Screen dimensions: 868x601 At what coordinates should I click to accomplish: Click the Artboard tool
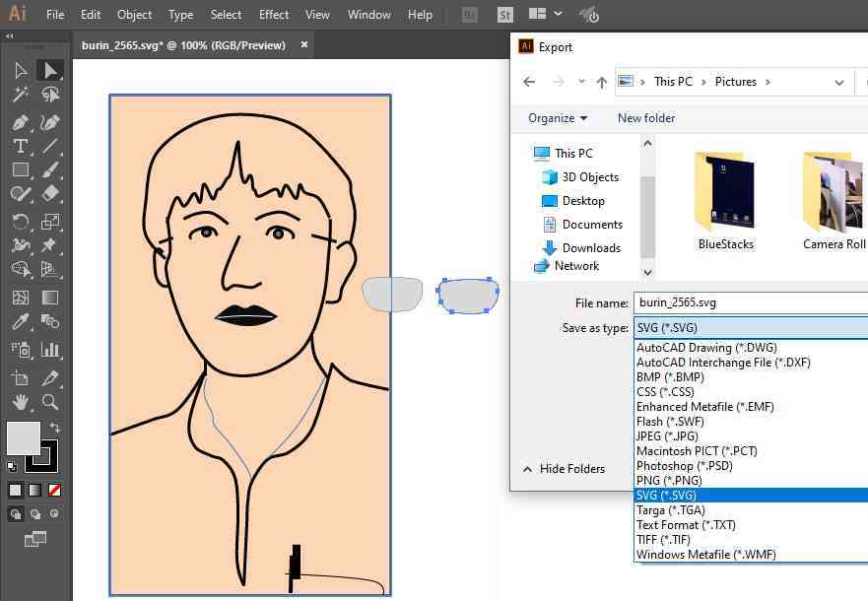pos(20,376)
